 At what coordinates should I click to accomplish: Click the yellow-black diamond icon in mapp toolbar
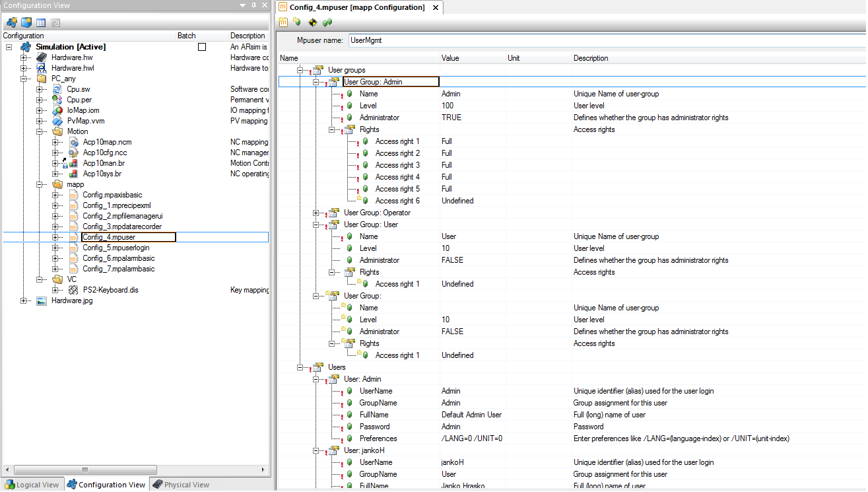(312, 22)
